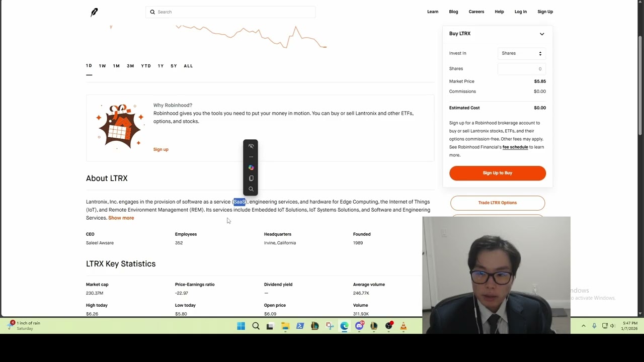Copy the selected text using copy icon
Viewport: 644px width, 362px height.
(251, 178)
